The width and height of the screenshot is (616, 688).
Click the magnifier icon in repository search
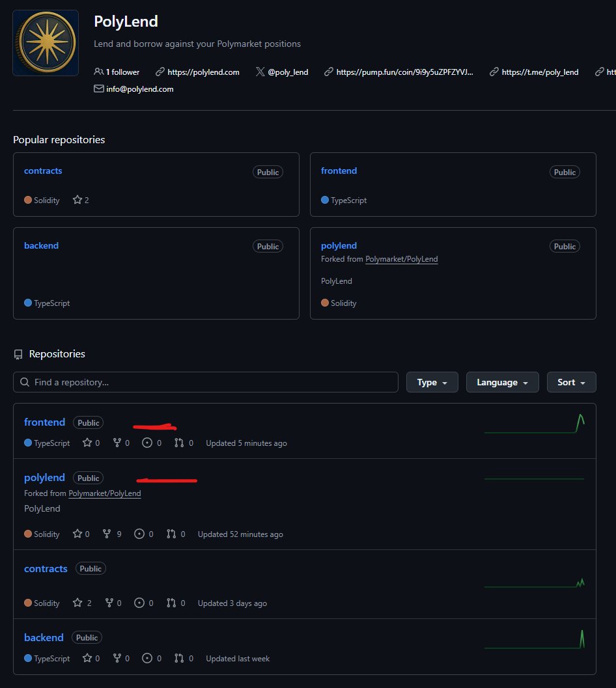(24, 382)
